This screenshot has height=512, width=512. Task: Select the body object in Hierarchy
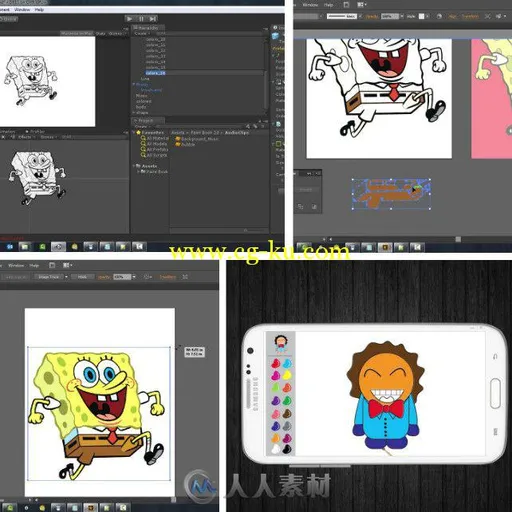pos(141,107)
